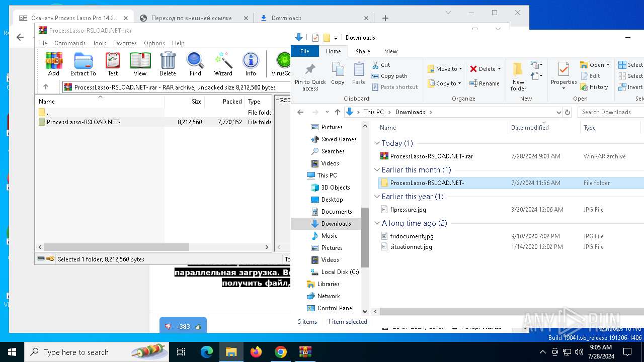This screenshot has height=362, width=644.
Task: Click the Delete icon in WinRAR toolbar
Action: (168, 64)
